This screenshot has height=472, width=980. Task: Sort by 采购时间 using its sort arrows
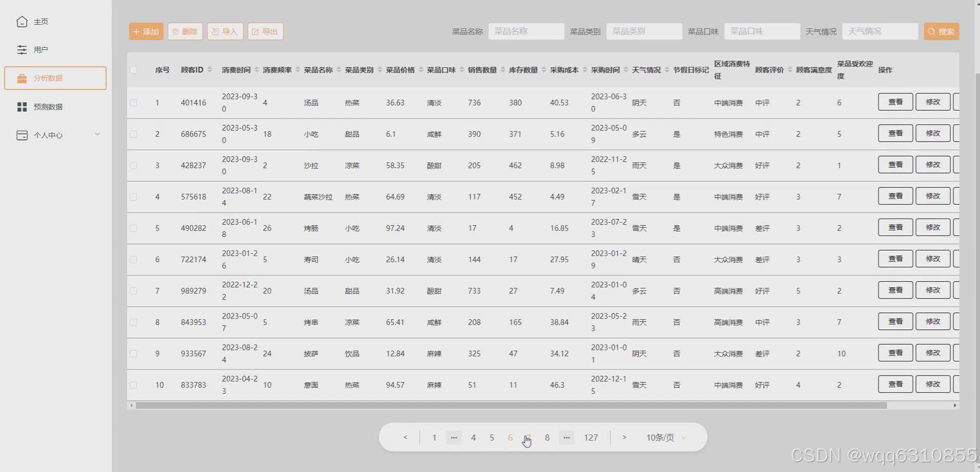pyautogui.click(x=626, y=70)
